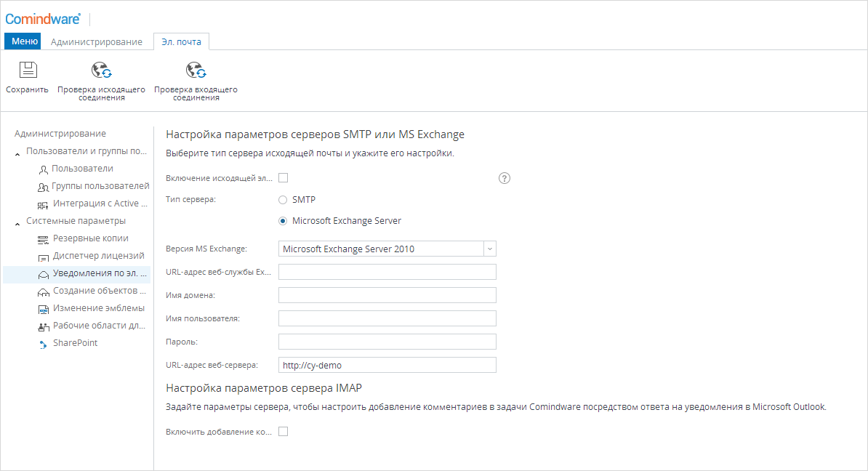Open Изменение эмблемы in the sidebar
This screenshot has width=868, height=471.
coord(99,308)
